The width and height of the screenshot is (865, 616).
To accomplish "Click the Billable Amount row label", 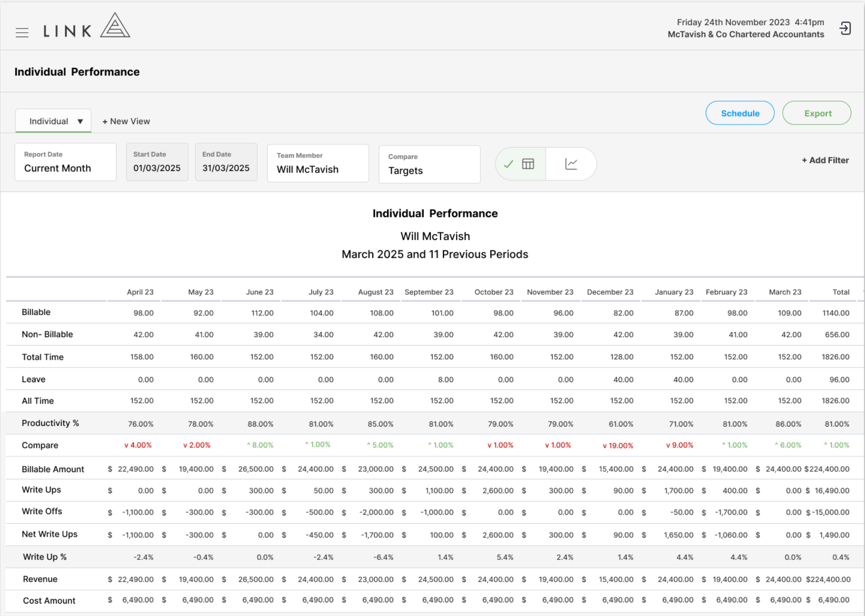I will coord(53,469).
